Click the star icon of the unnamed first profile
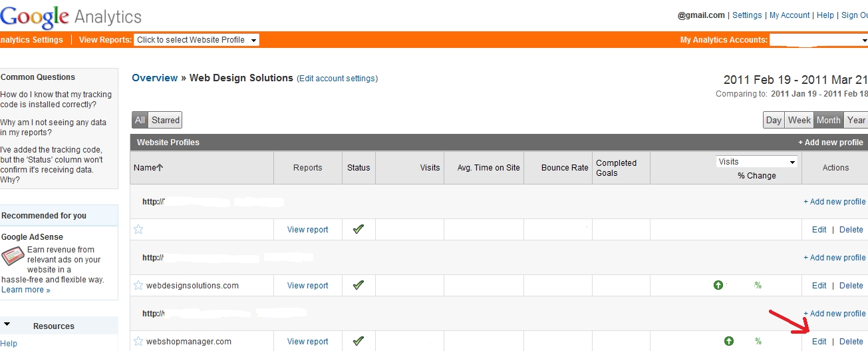Screen dimensions: 868x351 [x=138, y=230]
